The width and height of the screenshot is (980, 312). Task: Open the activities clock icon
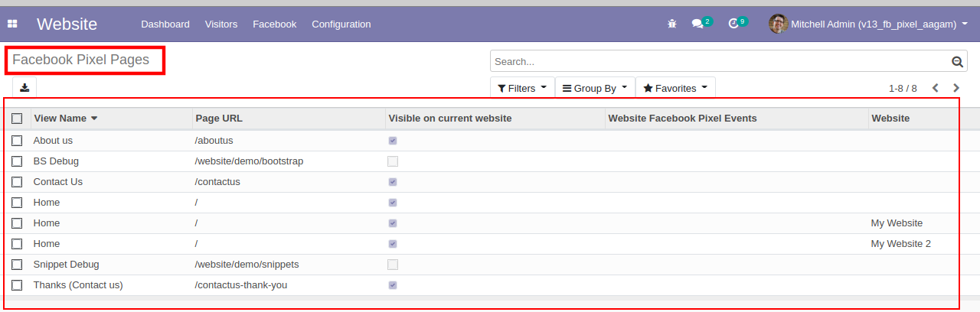733,24
